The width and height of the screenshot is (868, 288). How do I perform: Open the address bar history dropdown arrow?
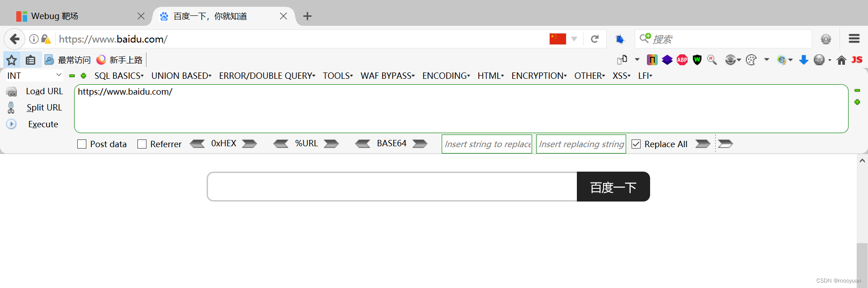coord(574,39)
